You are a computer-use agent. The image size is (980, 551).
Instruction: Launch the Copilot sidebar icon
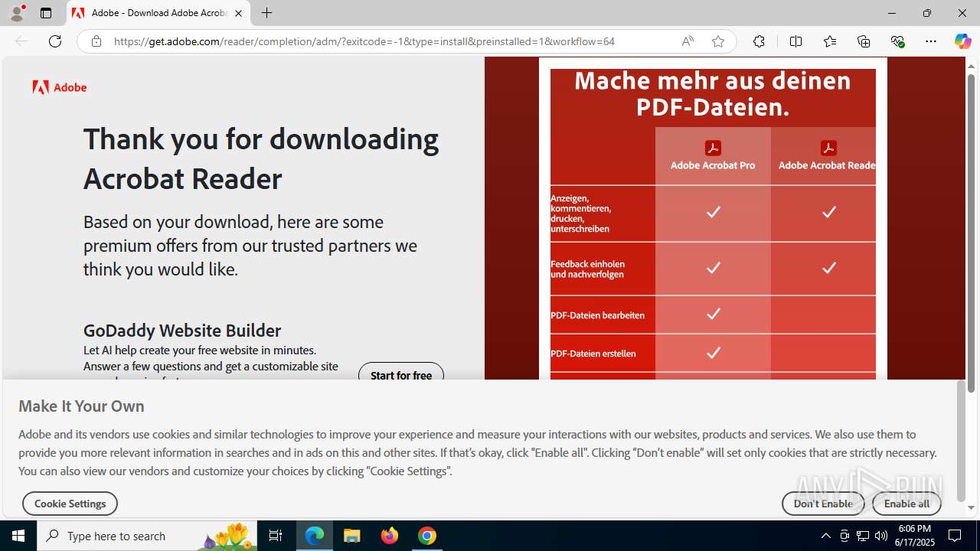(962, 41)
